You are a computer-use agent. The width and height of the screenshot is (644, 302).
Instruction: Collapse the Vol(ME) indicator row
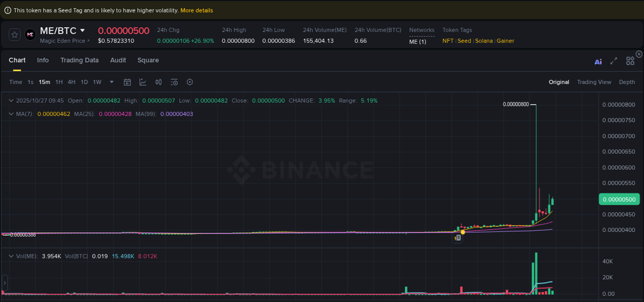[x=11, y=256]
